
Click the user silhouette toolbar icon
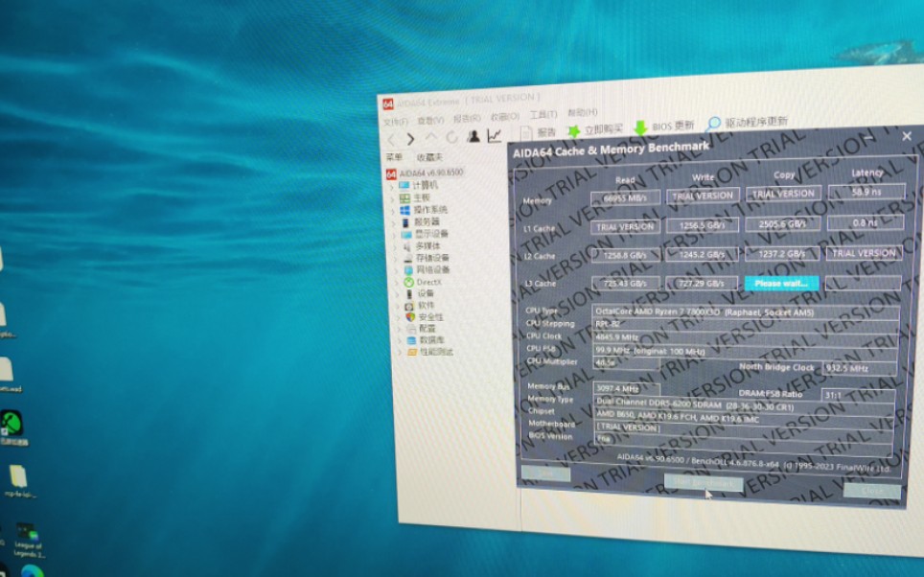pos(474,136)
